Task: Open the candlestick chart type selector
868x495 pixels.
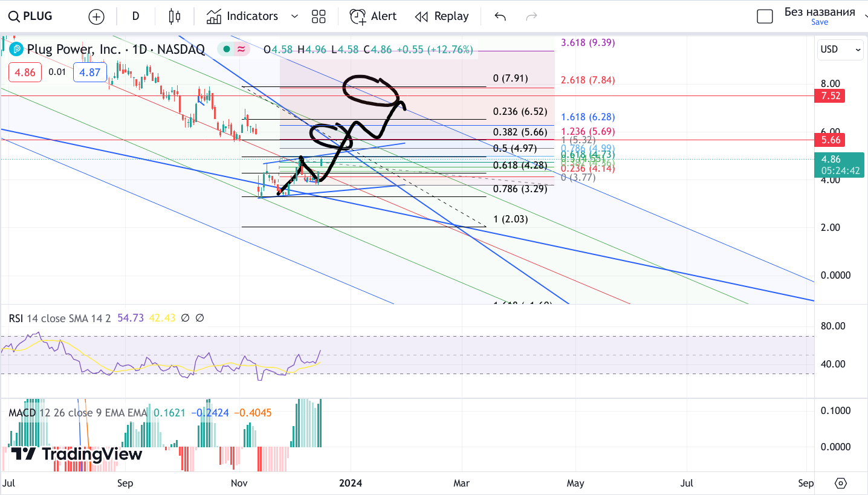Action: [x=175, y=16]
